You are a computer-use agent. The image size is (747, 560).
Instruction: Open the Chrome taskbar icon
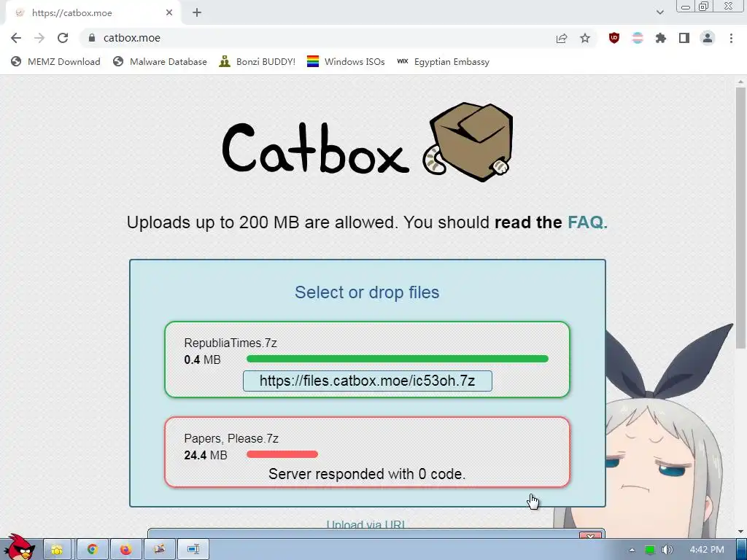click(93, 550)
